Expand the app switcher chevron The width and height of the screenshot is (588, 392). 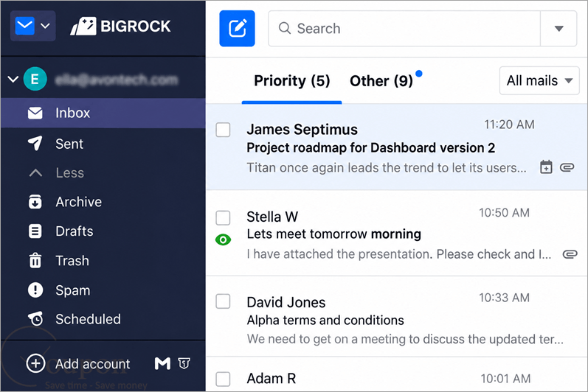46,26
